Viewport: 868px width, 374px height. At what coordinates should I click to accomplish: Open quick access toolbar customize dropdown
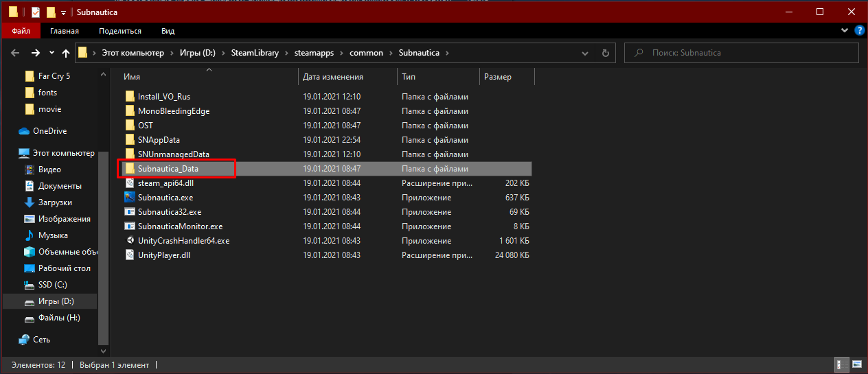point(63,12)
